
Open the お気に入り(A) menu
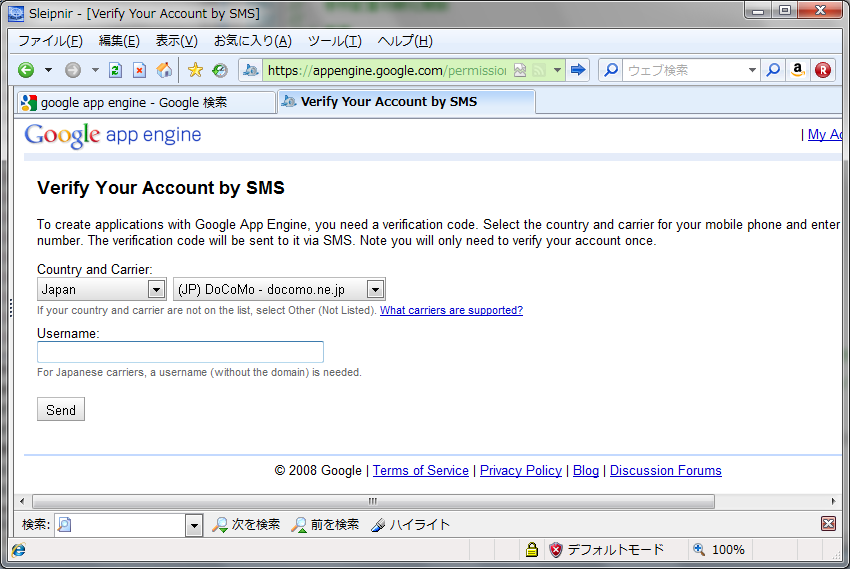(253, 41)
